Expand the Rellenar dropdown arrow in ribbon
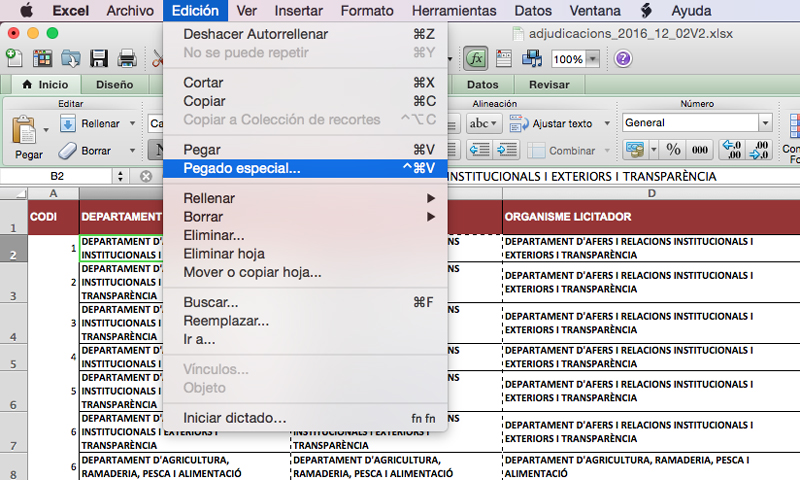Screen dimensions: 800x480 pos(133,123)
